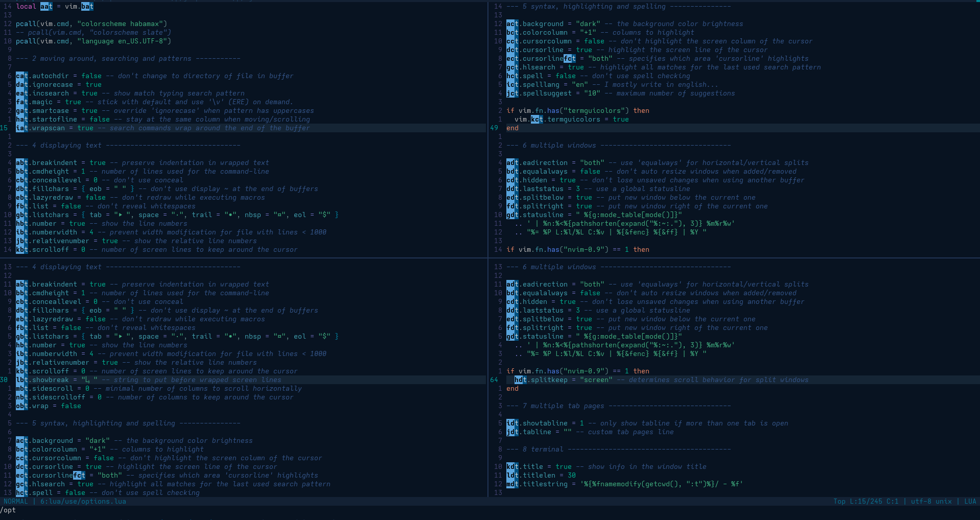
Task: Click the NORMAL mode indicator in the statusline
Action: click(16, 502)
